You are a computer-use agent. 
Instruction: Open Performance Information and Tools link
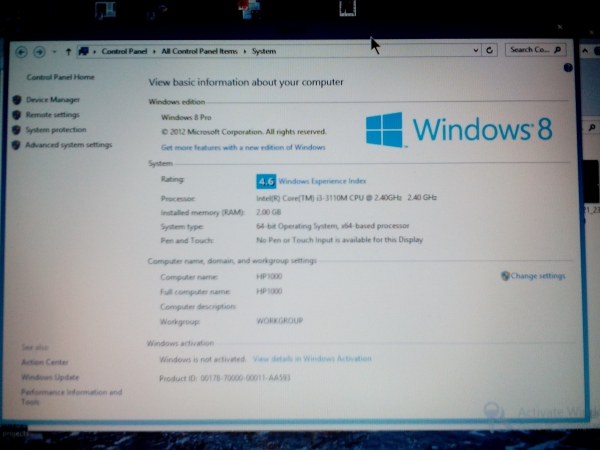tap(72, 397)
